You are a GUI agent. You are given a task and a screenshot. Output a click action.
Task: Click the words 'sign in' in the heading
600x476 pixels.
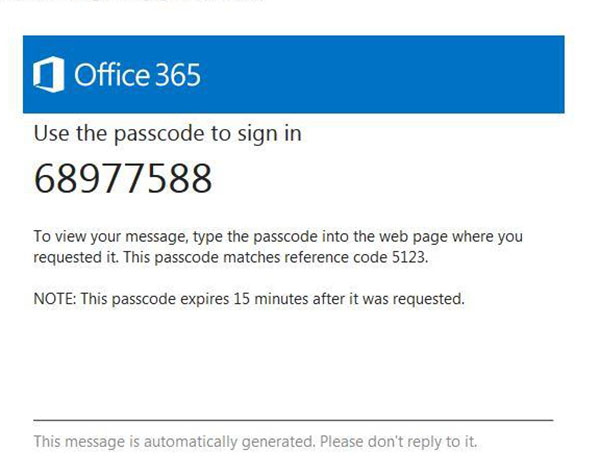pos(269,135)
